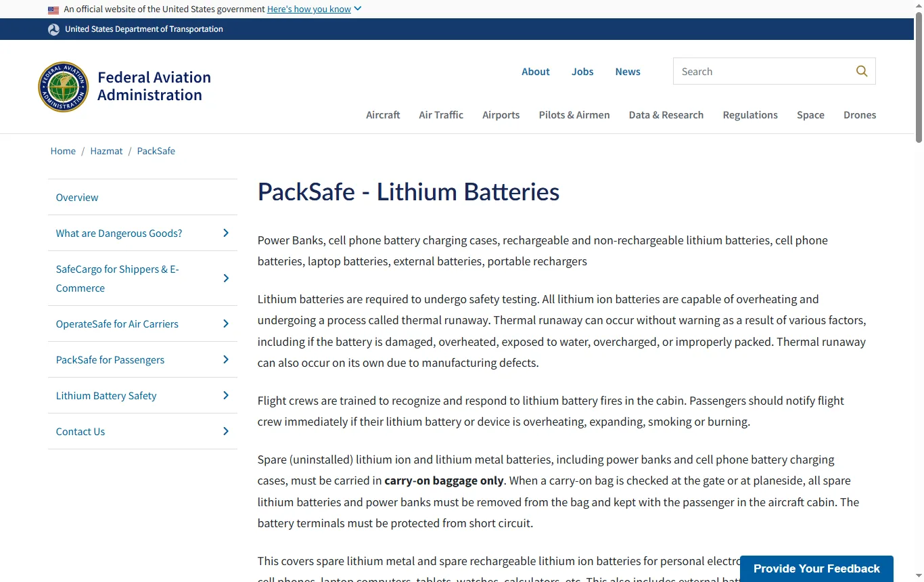The width and height of the screenshot is (924, 582).
Task: Open the Airports menu
Action: coord(501,115)
